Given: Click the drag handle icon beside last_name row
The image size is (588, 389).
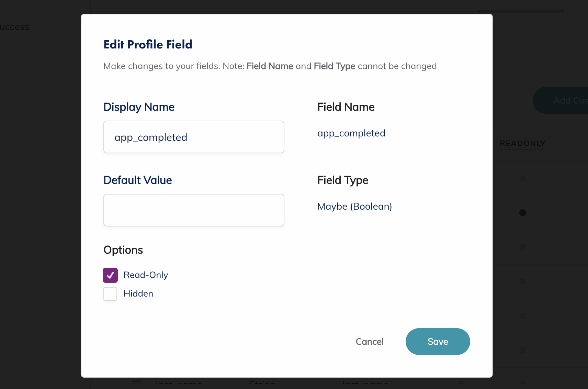Looking at the screenshot, I should pos(137,382).
